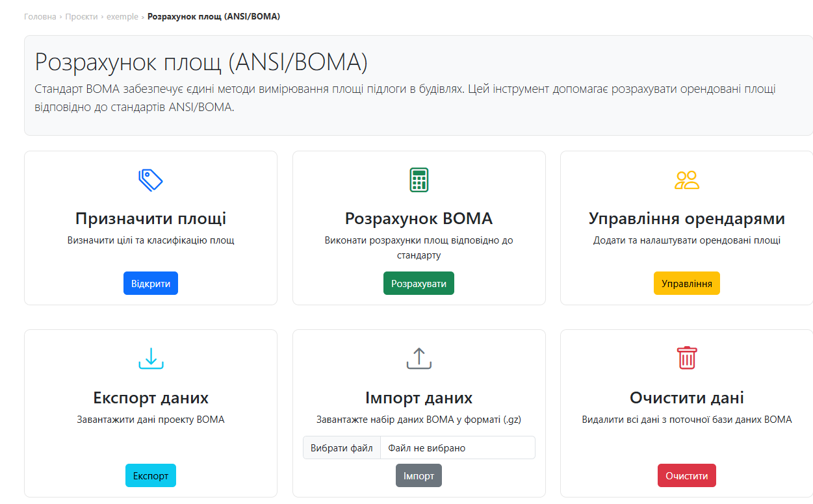Viewport: 813px width, 504px height.
Task: Click the Очистити дані card title
Action: coord(687,397)
